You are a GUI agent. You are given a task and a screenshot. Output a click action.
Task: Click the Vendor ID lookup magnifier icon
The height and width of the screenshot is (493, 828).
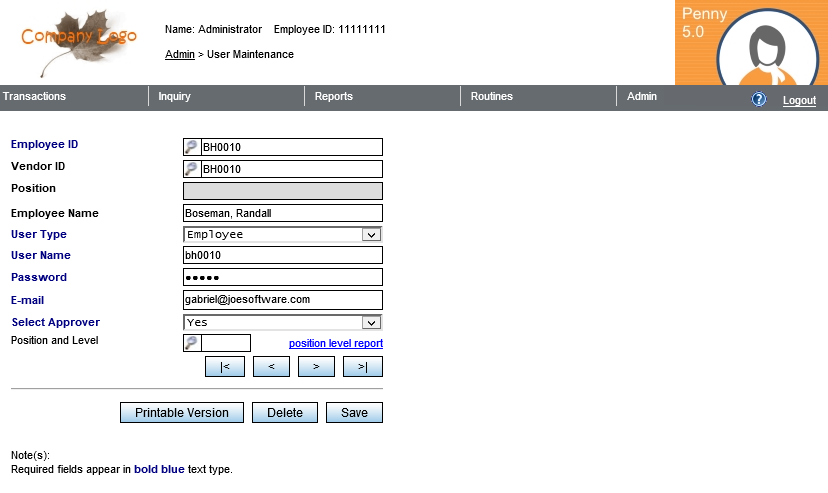pyautogui.click(x=192, y=169)
